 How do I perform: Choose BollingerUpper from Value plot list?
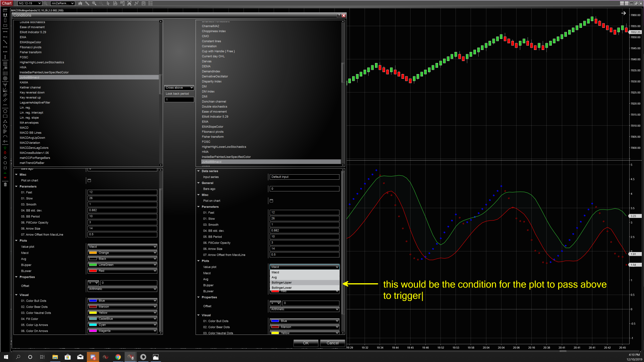point(282,283)
